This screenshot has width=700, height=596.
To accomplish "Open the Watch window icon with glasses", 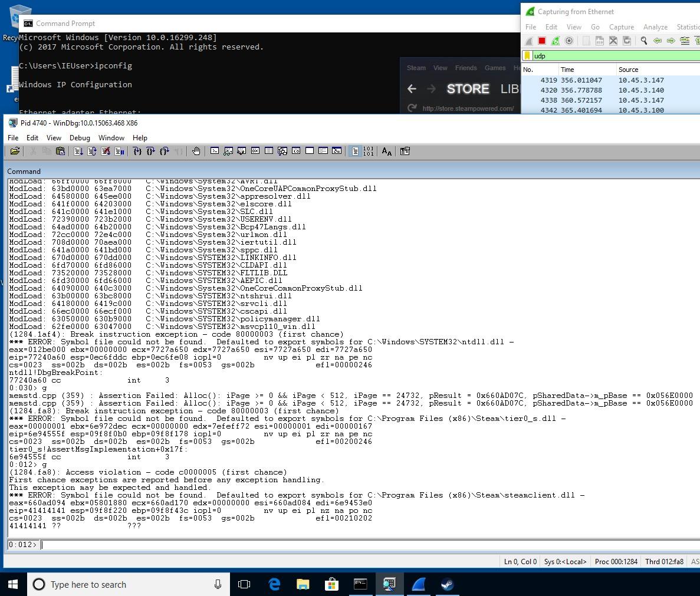I will tap(228, 152).
